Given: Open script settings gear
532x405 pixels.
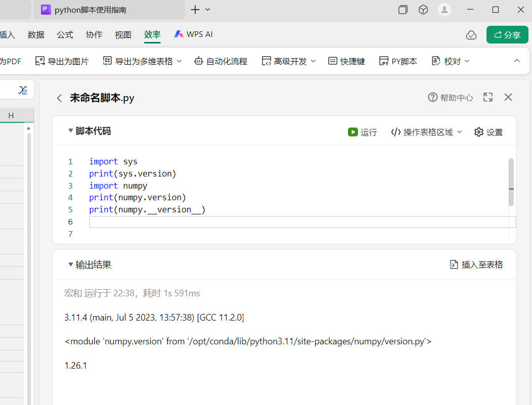Looking at the screenshot, I should coord(488,132).
